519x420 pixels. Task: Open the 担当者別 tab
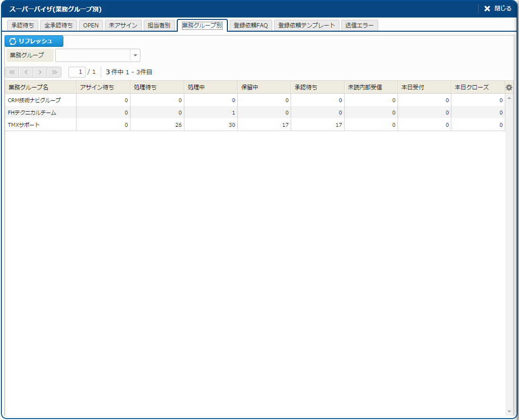(159, 26)
